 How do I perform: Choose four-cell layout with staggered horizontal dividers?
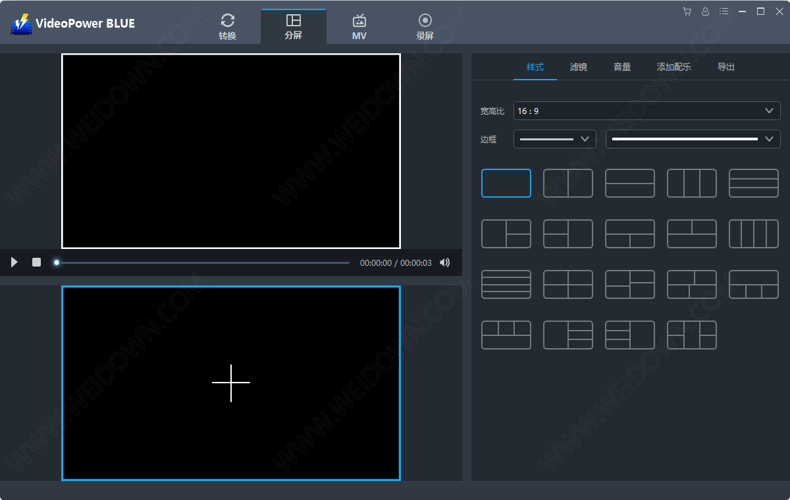pyautogui.click(x=630, y=284)
